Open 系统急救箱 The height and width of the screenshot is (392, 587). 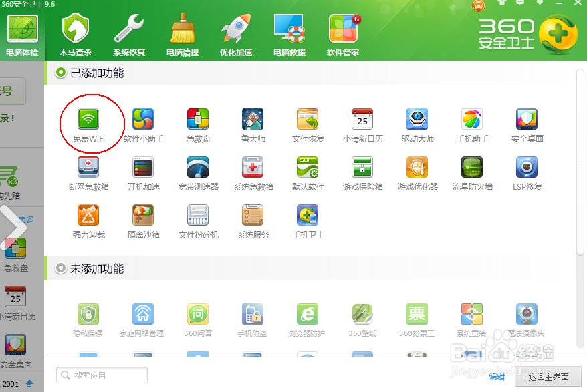coord(253,174)
